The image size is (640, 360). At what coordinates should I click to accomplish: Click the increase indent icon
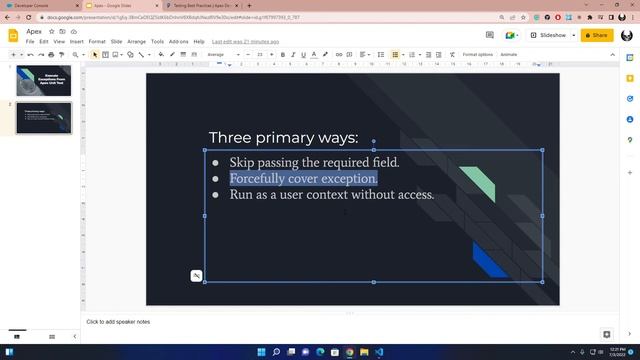tap(439, 54)
